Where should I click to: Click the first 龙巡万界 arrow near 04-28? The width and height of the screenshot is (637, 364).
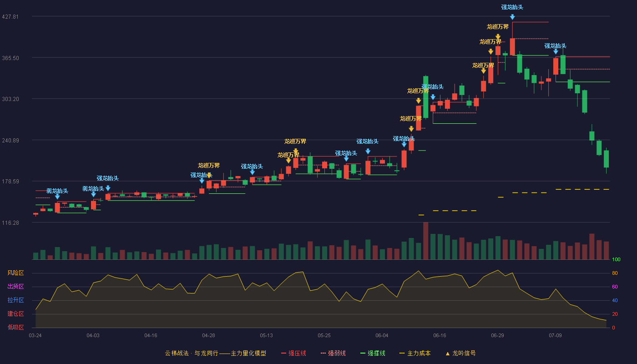209,175
